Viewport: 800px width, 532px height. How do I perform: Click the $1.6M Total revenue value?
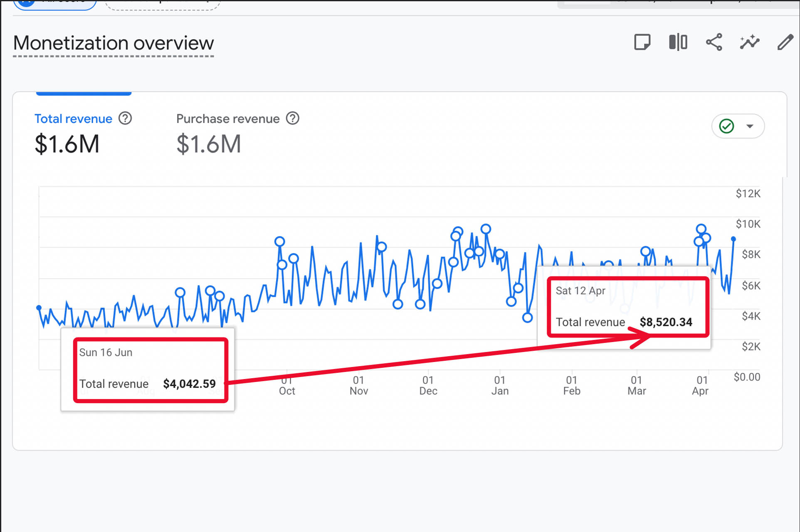tap(67, 144)
